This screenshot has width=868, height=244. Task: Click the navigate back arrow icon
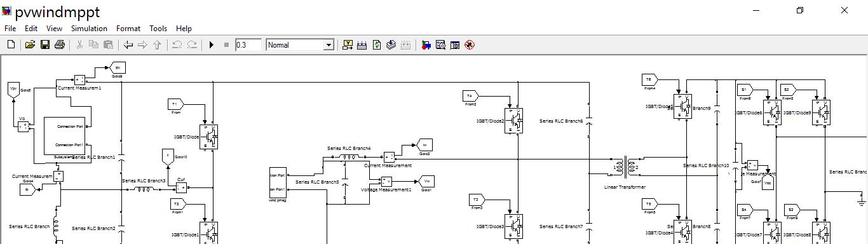(x=128, y=45)
